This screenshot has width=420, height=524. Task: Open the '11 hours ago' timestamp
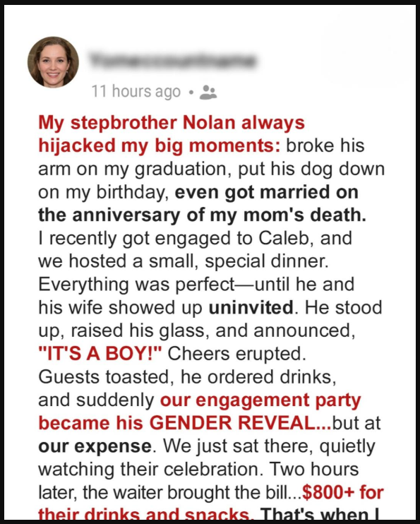[x=136, y=92]
